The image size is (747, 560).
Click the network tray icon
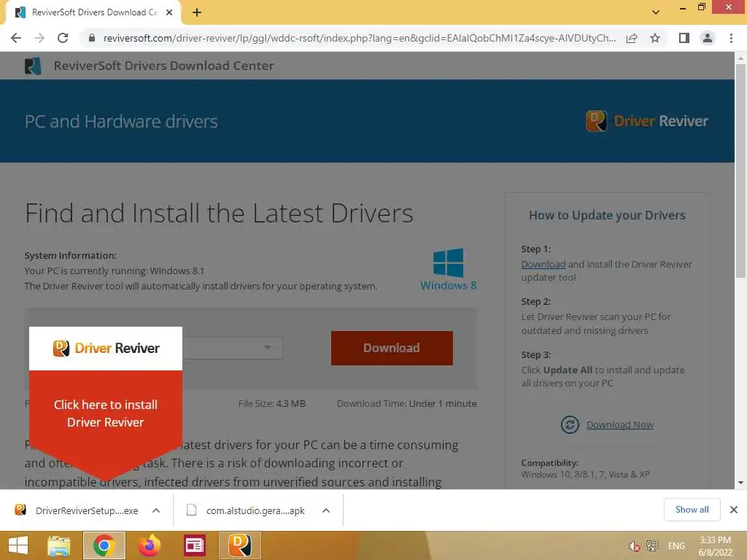pos(651,546)
